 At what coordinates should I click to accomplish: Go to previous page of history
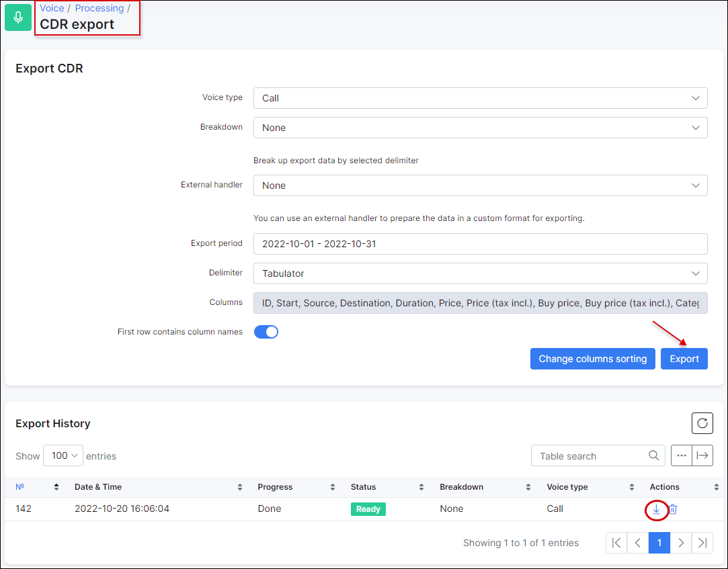pos(638,543)
